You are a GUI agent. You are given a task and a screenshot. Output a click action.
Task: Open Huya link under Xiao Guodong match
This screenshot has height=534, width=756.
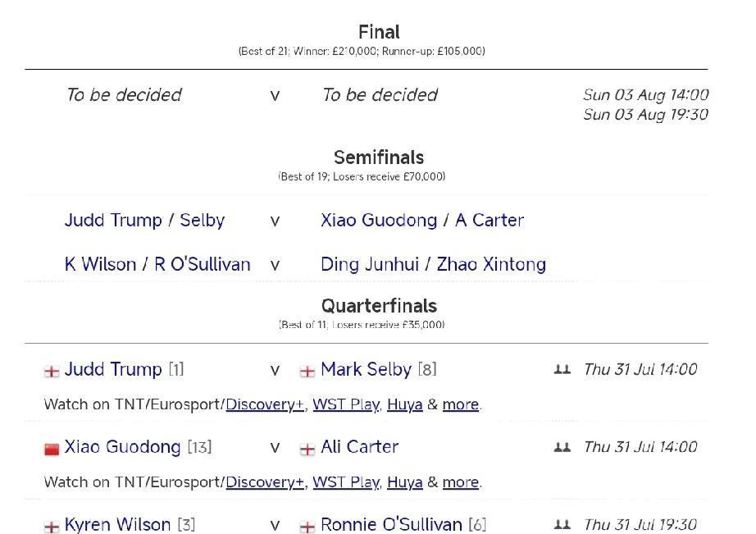404,482
